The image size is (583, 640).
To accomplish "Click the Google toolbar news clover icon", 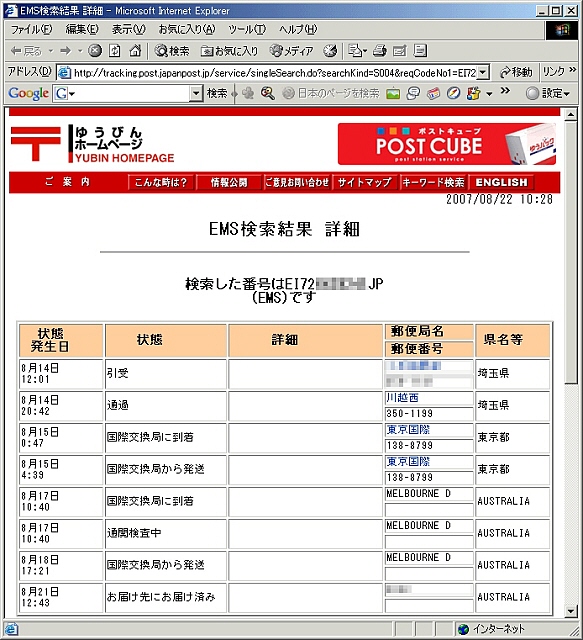I will 248,93.
